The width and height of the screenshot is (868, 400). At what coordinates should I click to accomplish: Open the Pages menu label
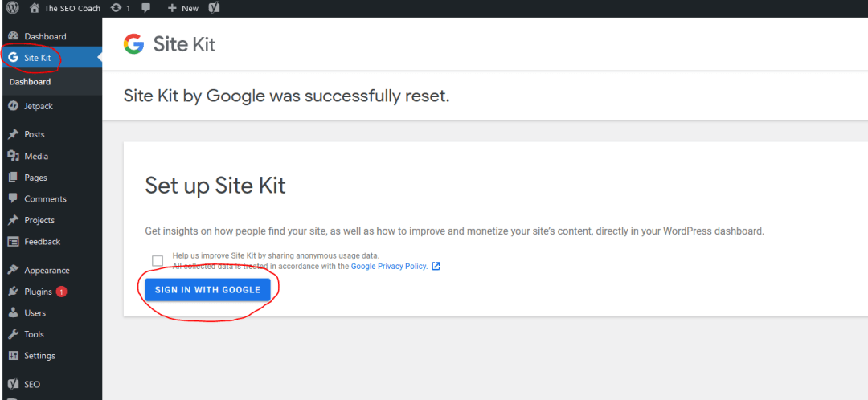coord(35,178)
